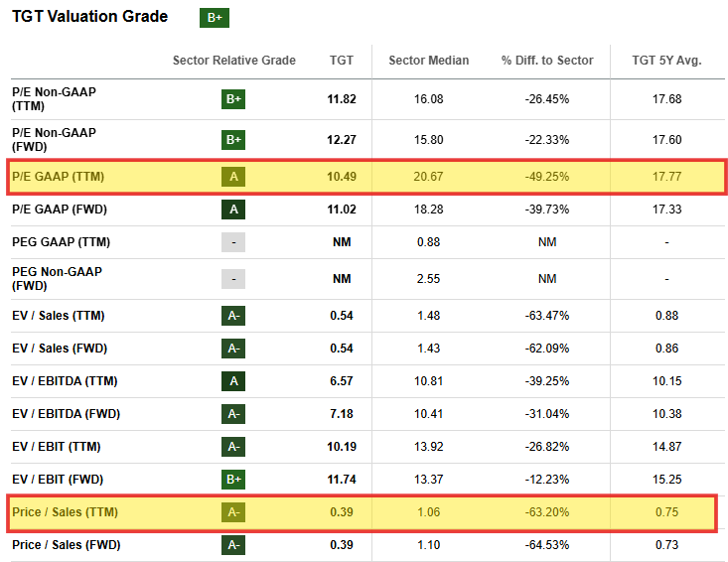Click TGT value 11.02
This screenshot has width=728, height=562.
pyautogui.click(x=342, y=210)
